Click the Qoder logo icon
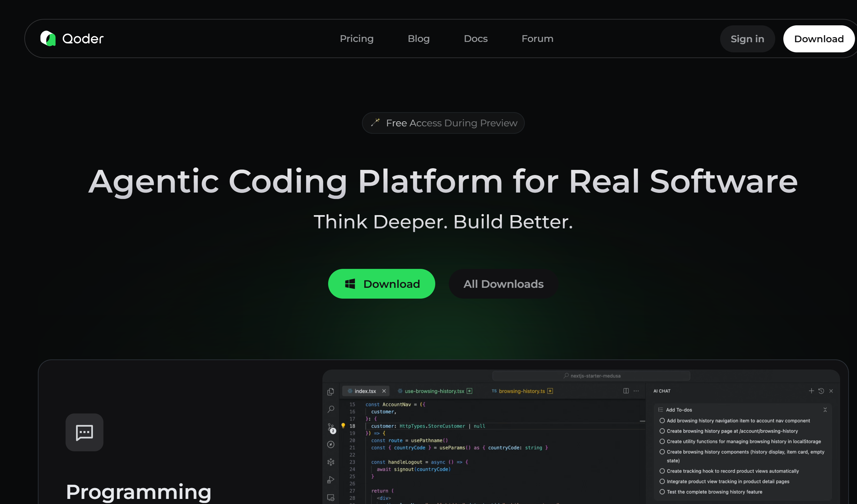Screen dimensions: 857x504 click(48, 39)
